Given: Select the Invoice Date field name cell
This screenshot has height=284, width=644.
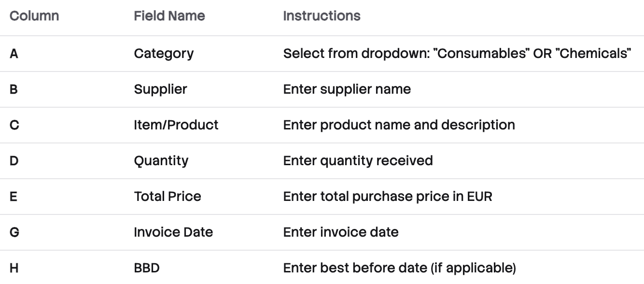Looking at the screenshot, I should (x=173, y=232).
